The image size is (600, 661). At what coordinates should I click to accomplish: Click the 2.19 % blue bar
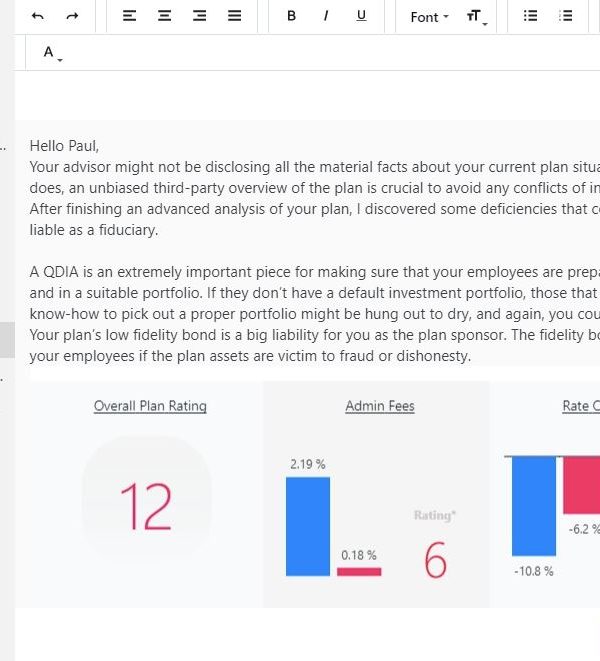(307, 526)
